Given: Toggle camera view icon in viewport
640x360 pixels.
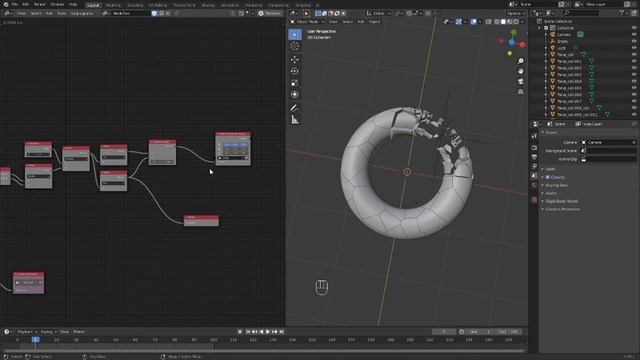Looking at the screenshot, I should [x=521, y=82].
